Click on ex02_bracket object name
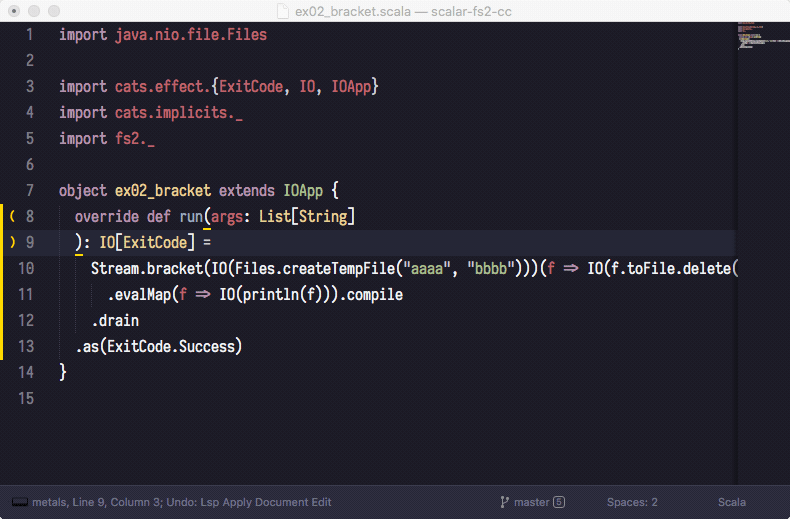This screenshot has width=790, height=519. [163, 190]
